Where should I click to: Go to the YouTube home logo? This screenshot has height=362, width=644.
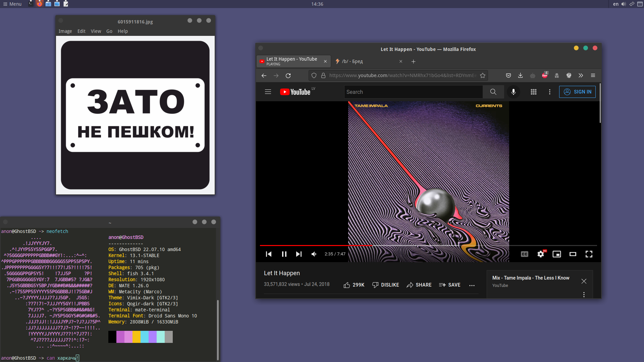point(295,92)
